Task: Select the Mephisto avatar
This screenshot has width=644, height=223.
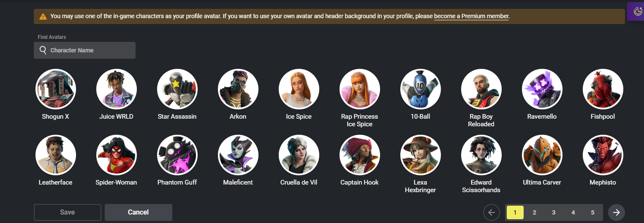Action: pos(603,155)
